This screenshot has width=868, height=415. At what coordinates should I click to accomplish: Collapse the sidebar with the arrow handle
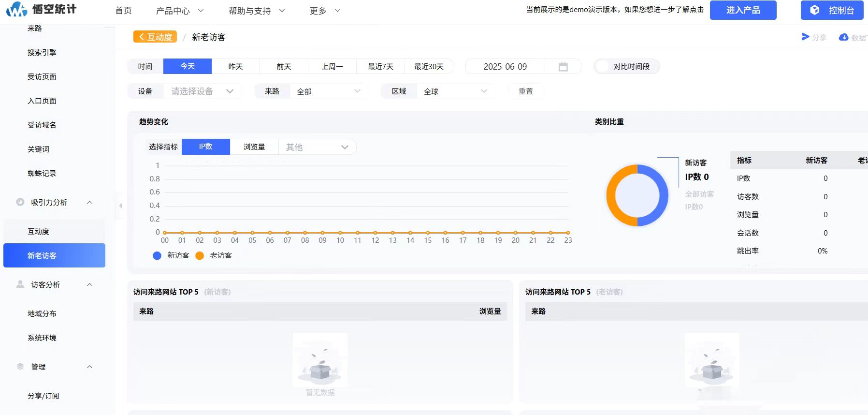pyautogui.click(x=120, y=206)
